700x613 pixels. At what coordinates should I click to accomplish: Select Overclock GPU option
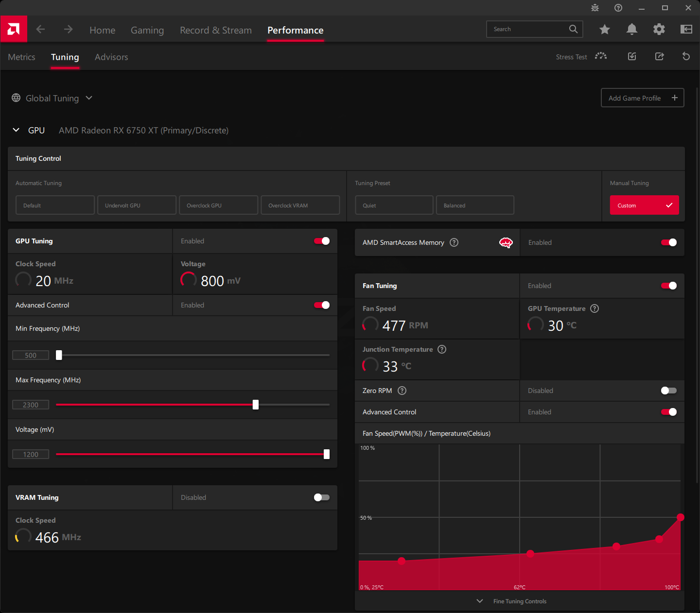coord(218,205)
